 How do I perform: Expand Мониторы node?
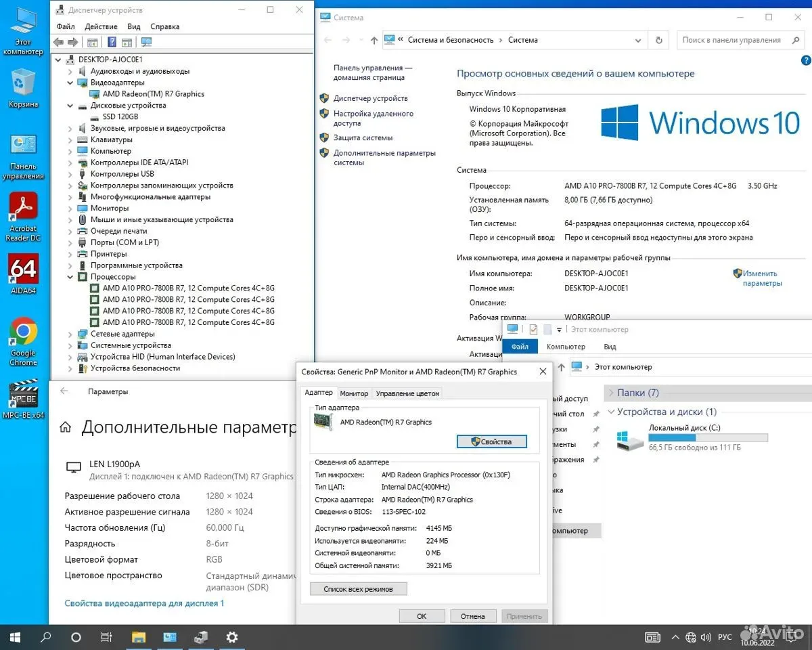point(70,208)
